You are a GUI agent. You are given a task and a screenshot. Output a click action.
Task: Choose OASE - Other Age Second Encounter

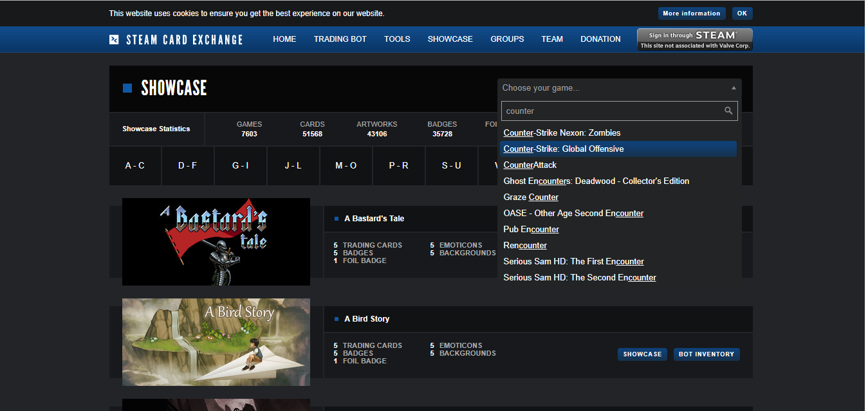(x=618, y=214)
